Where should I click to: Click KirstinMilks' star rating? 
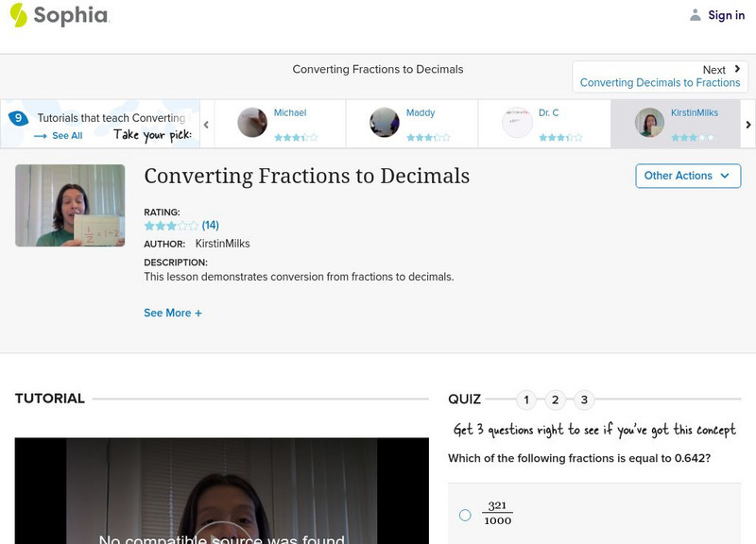pyautogui.click(x=693, y=136)
